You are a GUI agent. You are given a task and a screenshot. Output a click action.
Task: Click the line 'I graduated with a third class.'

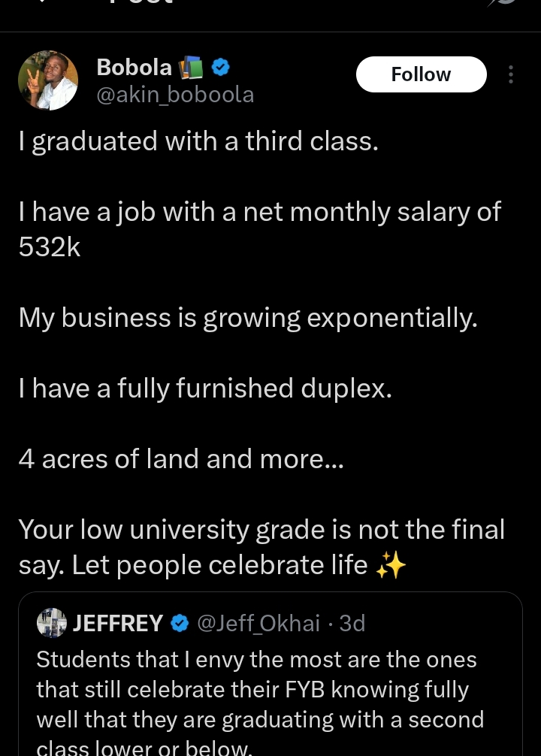(198, 142)
